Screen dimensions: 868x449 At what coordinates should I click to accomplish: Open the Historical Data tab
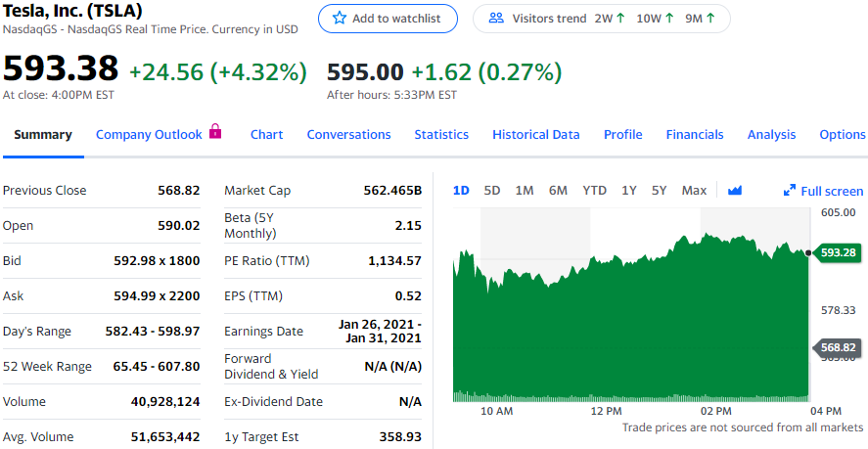pyautogui.click(x=535, y=135)
